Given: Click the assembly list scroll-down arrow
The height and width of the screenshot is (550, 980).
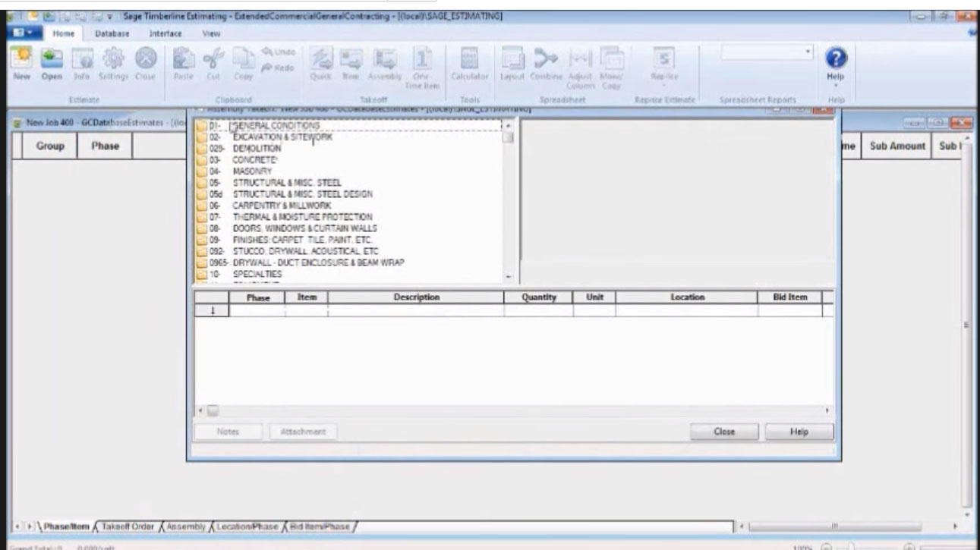Looking at the screenshot, I should (x=508, y=278).
